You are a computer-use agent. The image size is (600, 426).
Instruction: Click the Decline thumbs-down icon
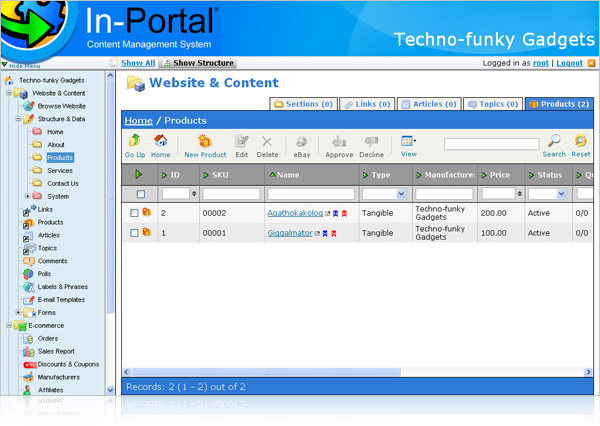pyautogui.click(x=371, y=142)
